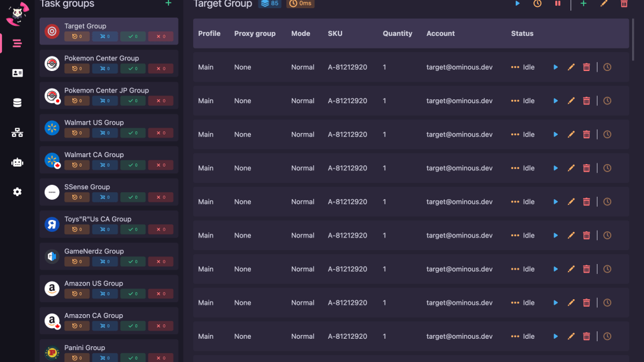Schedule the fourth task row with clock icon

click(x=607, y=168)
